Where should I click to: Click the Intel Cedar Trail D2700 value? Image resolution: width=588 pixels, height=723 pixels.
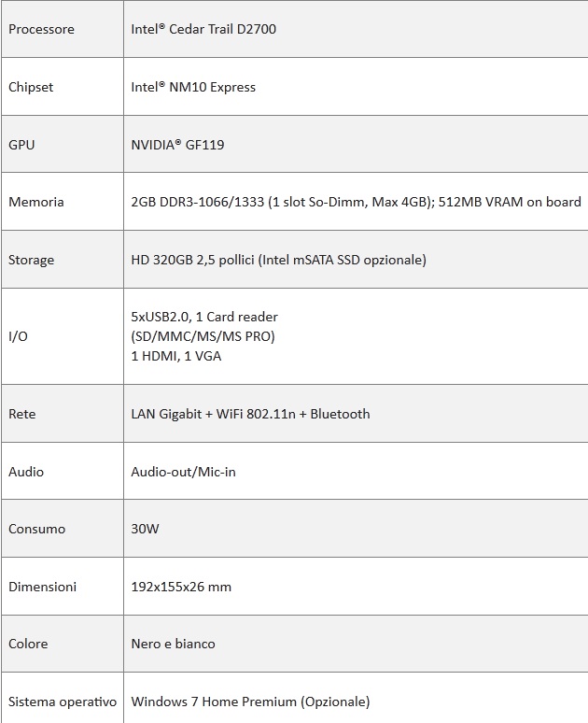point(203,29)
